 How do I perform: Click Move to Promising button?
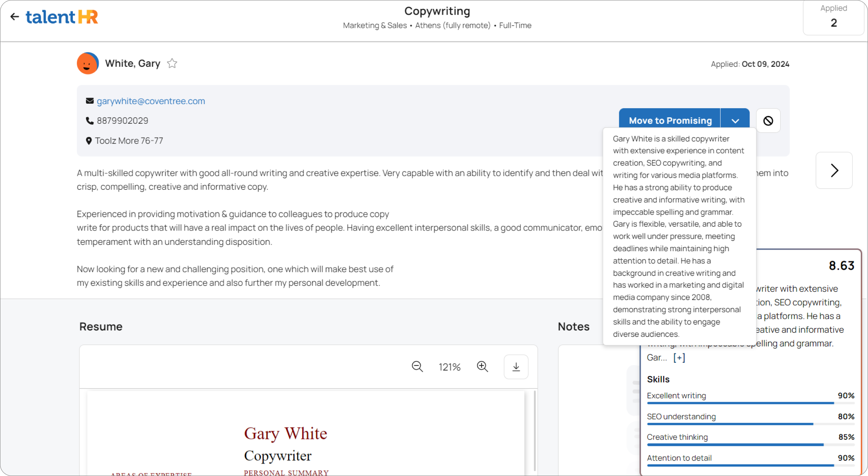point(670,121)
